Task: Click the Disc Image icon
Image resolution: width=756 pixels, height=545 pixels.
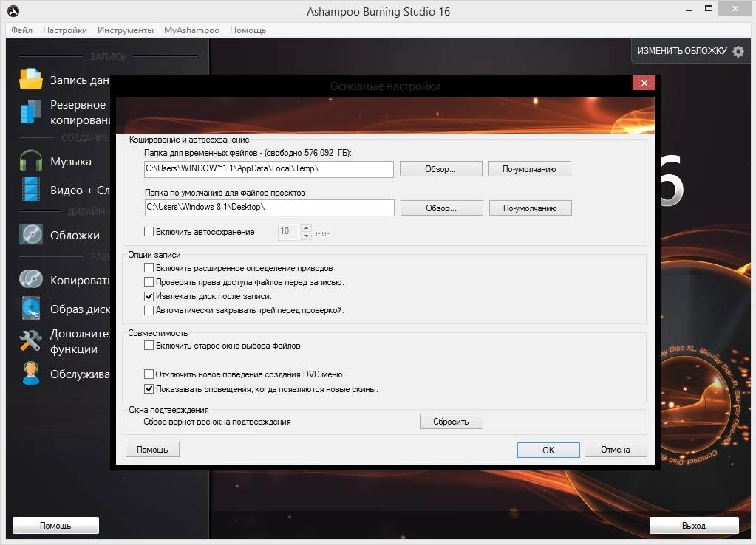Action: pos(31,309)
